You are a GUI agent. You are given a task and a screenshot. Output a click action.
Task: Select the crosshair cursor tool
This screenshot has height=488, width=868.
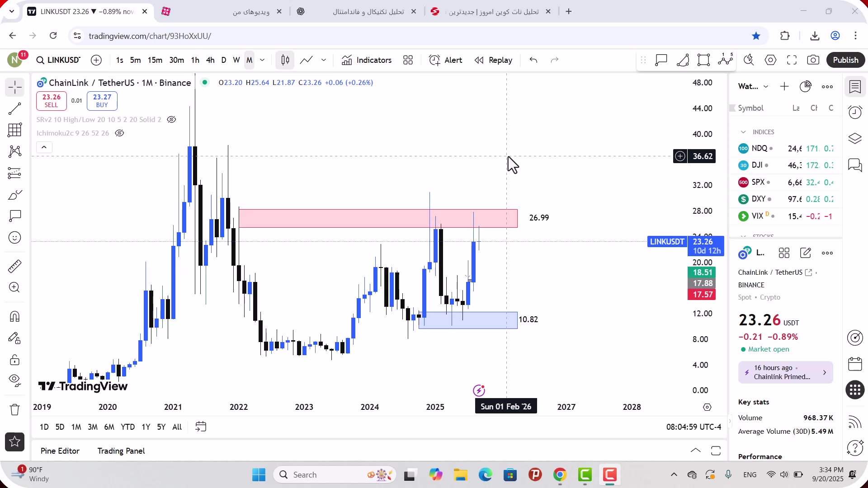pos(15,87)
